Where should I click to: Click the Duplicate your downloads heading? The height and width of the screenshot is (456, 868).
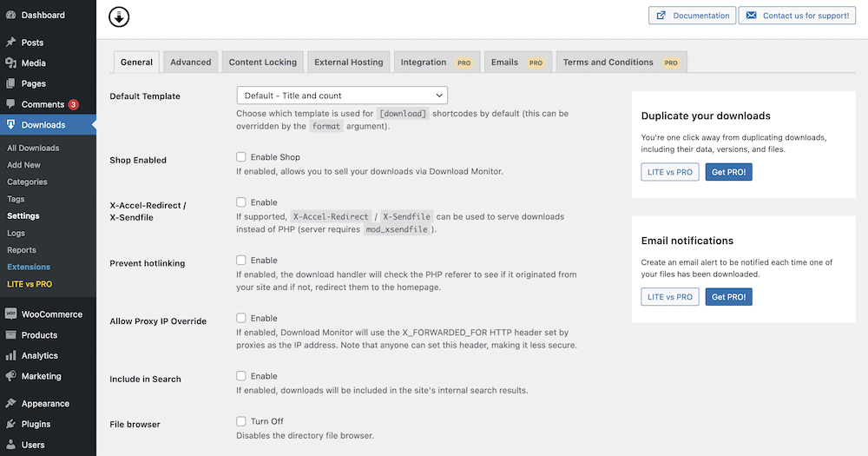[706, 116]
